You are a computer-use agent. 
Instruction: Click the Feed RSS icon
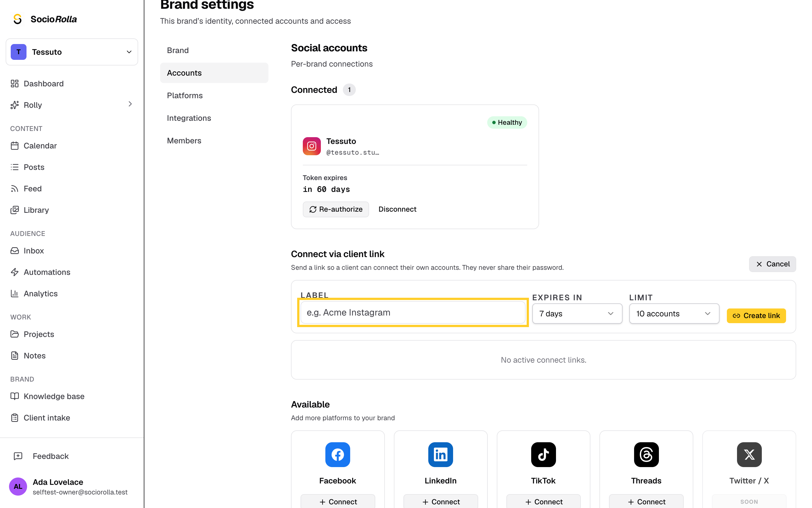coord(14,189)
